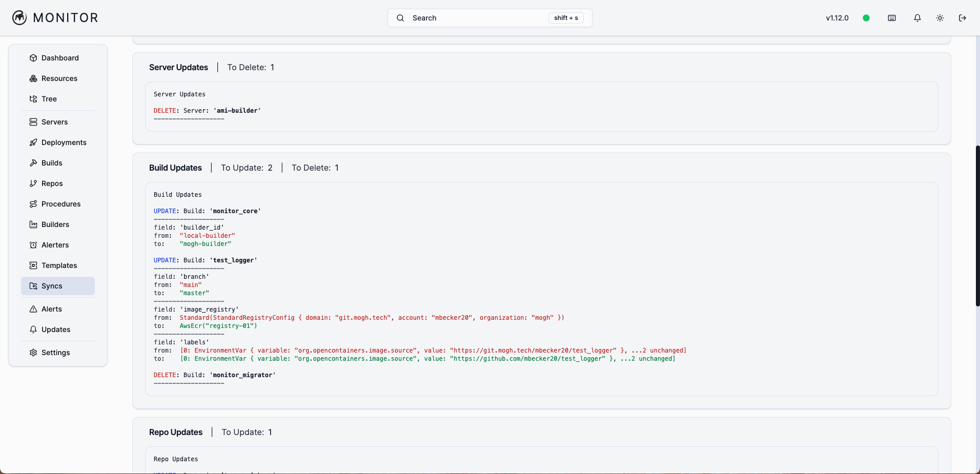Go to Servers page
Screen dimensions: 980x474
pyautogui.click(x=58, y=122)
